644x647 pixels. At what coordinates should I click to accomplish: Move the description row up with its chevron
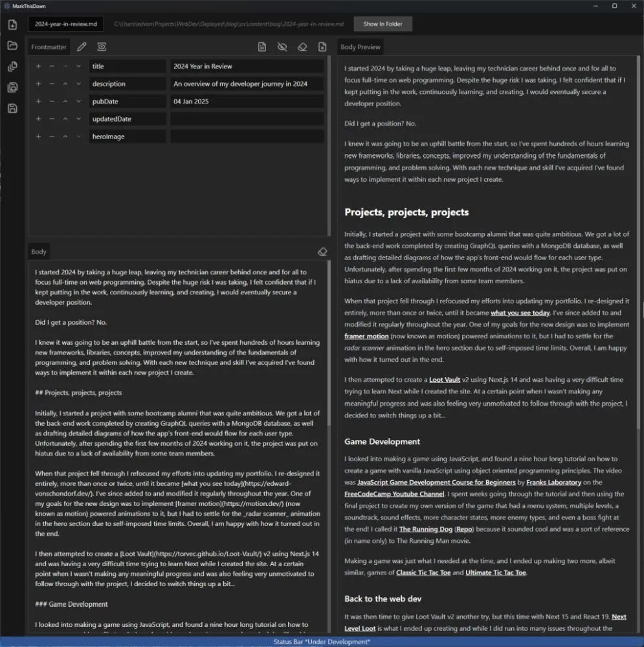coord(65,83)
